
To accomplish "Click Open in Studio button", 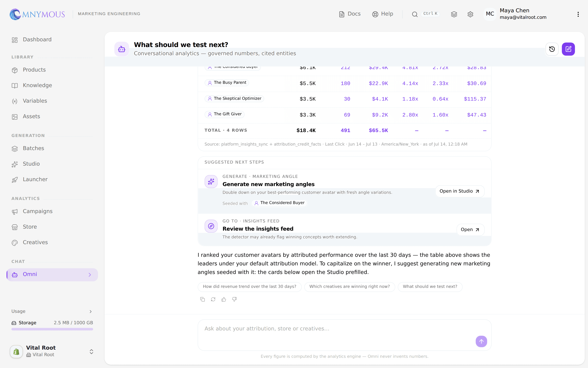I will point(460,191).
